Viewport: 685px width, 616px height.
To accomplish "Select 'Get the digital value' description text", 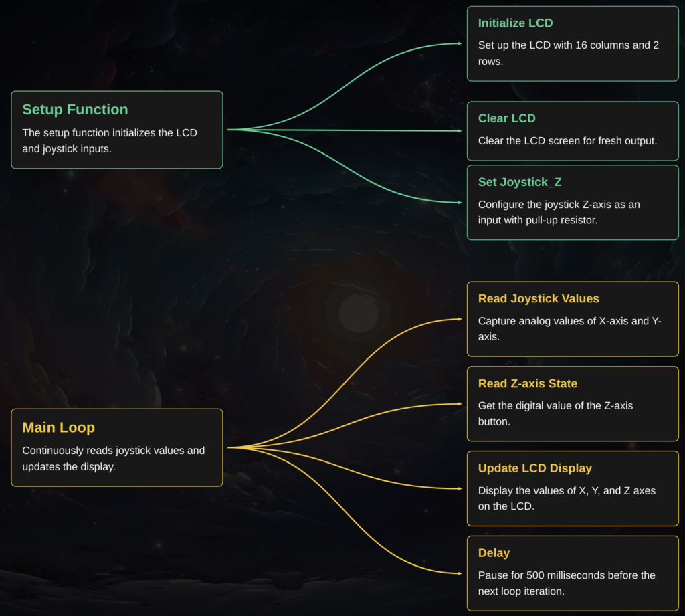I will pos(555,413).
